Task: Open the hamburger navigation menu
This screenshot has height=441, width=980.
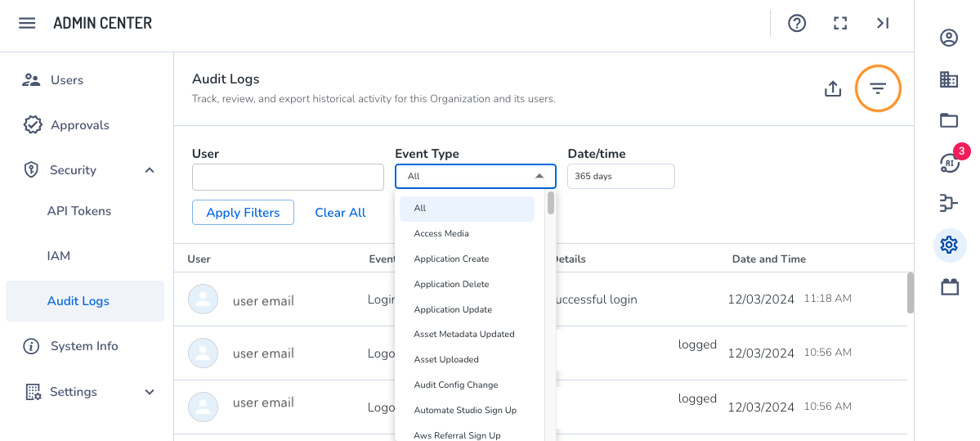Action: (x=27, y=23)
